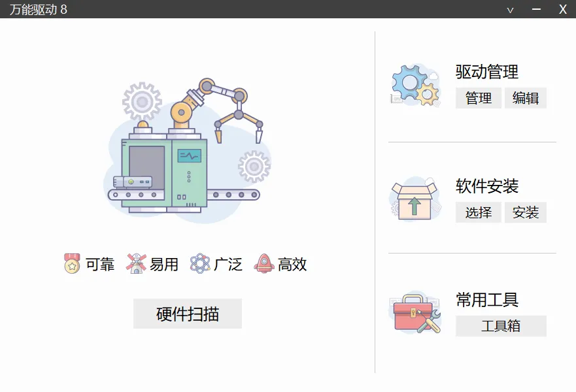Open the 工具箱 toolbox button
This screenshot has width=576, height=392.
(501, 326)
